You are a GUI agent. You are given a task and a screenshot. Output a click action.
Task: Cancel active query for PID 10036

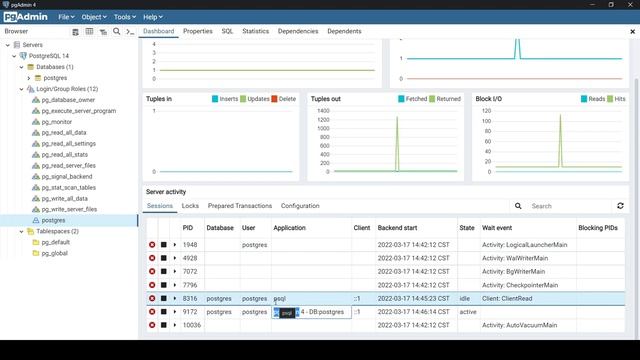coord(164,325)
